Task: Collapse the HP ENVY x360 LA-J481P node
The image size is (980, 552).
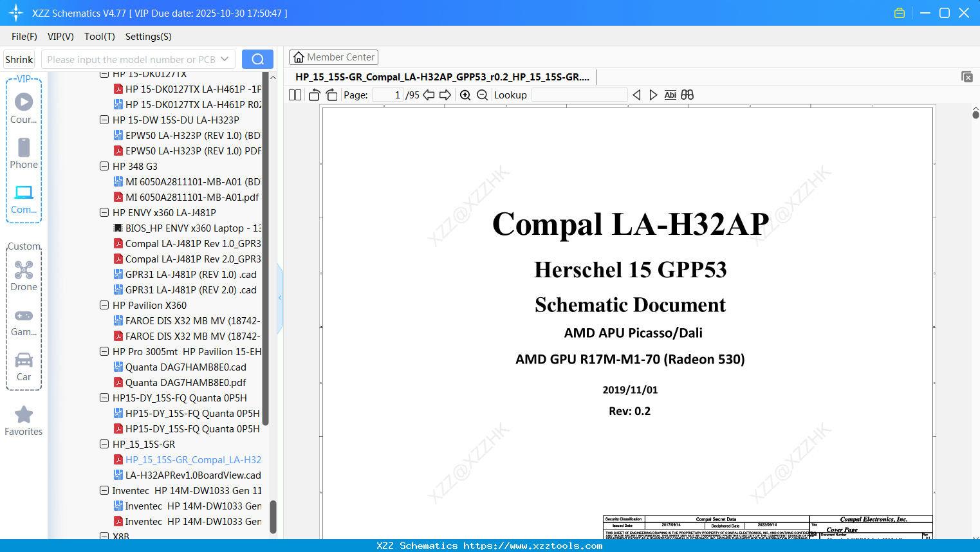Action: pyautogui.click(x=104, y=212)
